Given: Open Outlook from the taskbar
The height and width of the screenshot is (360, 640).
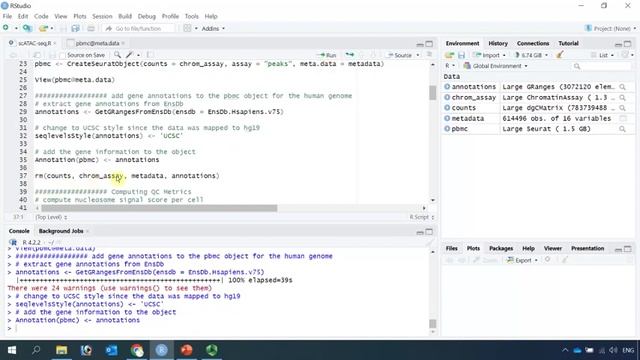Looking at the screenshot, I should 111,350.
